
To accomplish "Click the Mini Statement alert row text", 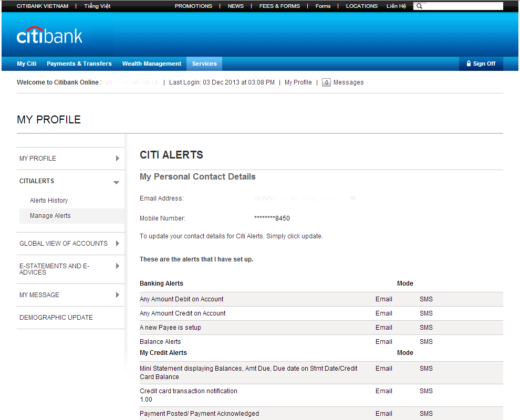I will tap(248, 373).
